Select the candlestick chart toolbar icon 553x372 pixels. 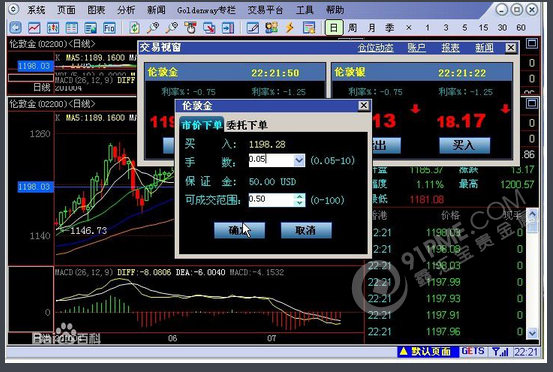coord(53,28)
